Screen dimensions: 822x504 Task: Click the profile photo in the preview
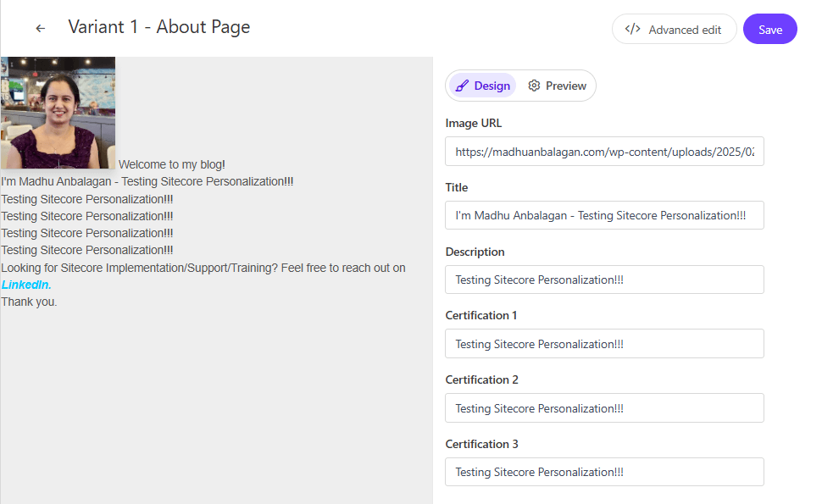[58, 113]
